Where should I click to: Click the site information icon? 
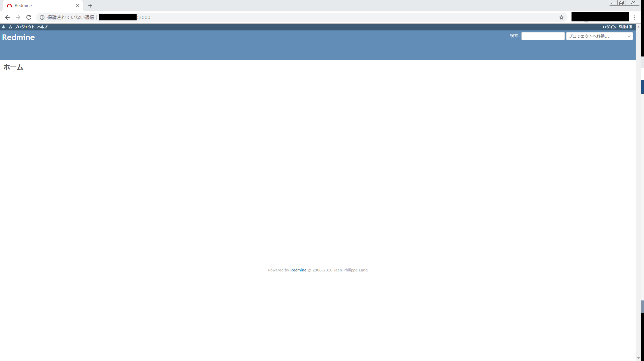[42, 17]
